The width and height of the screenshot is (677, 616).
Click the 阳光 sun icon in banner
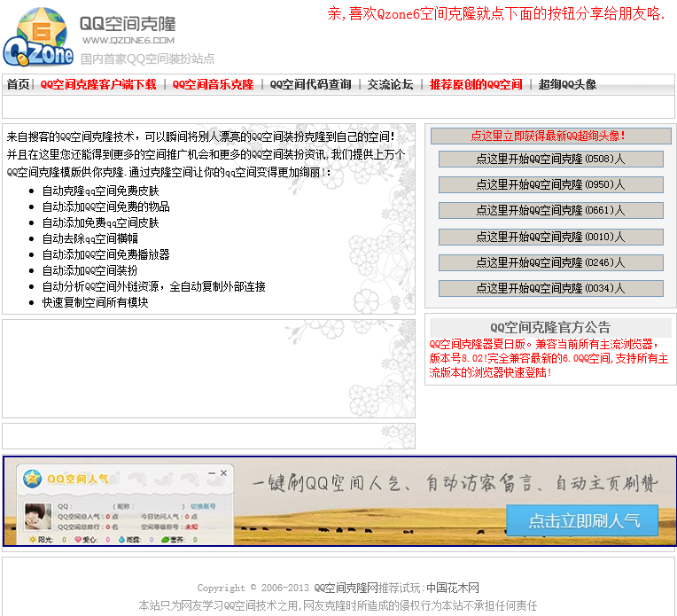coord(33,540)
